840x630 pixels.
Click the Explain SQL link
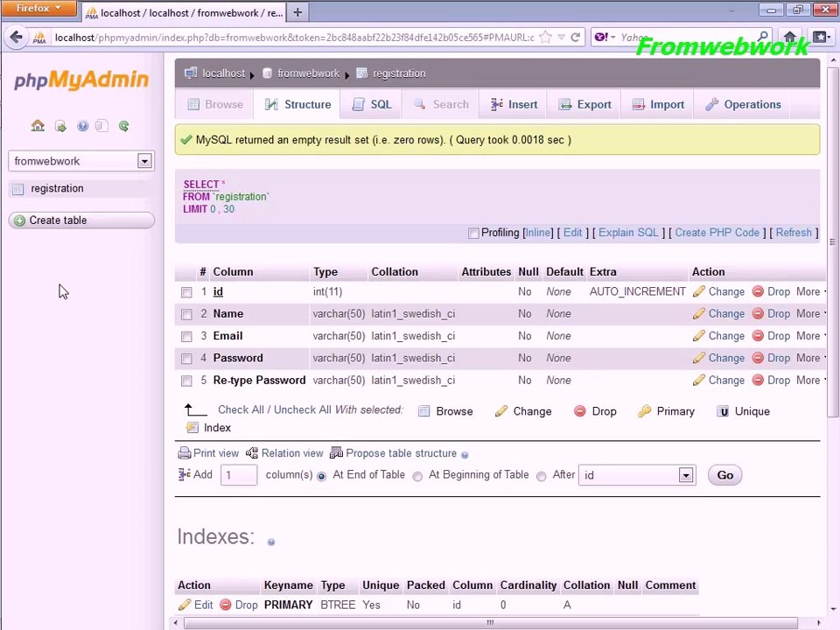[628, 233]
